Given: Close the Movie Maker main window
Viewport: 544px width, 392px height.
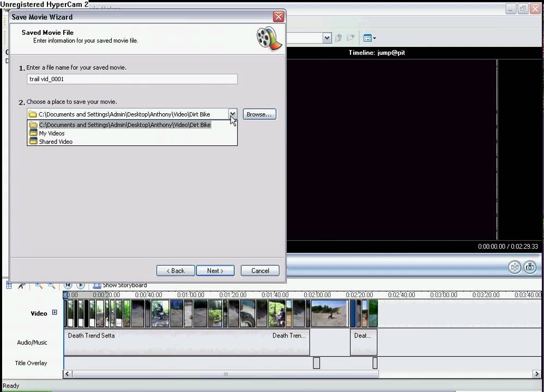Looking at the screenshot, I should [x=535, y=9].
